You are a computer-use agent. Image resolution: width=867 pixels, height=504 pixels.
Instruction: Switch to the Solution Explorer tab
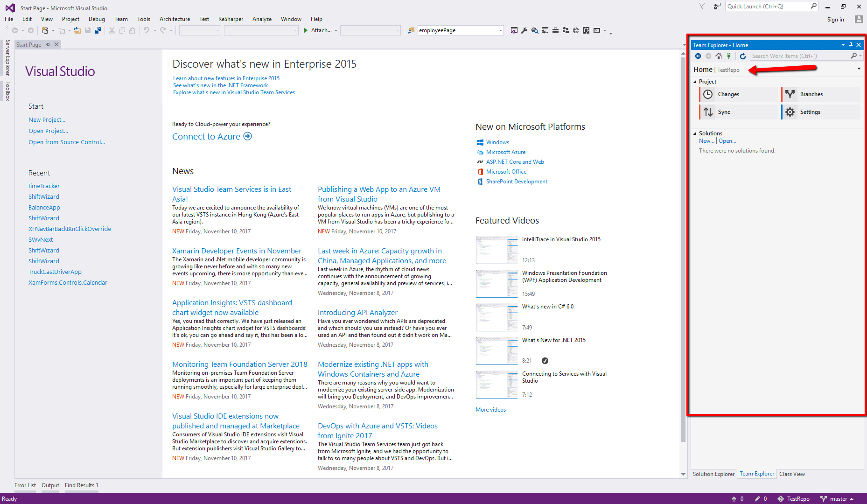(713, 474)
